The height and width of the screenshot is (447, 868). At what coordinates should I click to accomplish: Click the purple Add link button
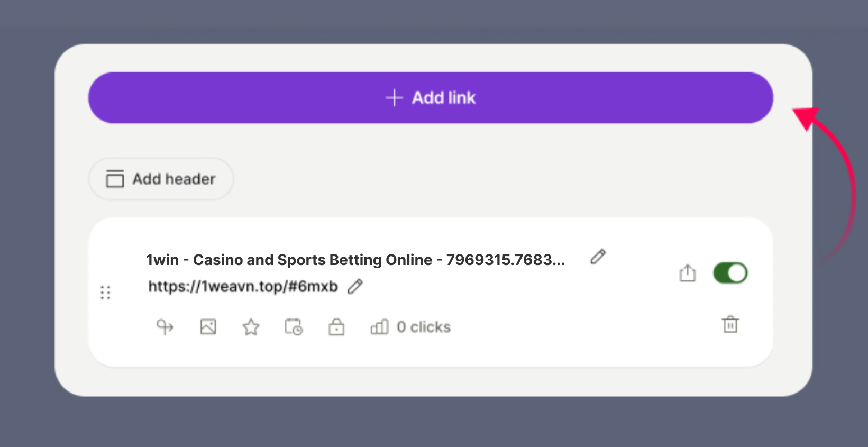[430, 98]
